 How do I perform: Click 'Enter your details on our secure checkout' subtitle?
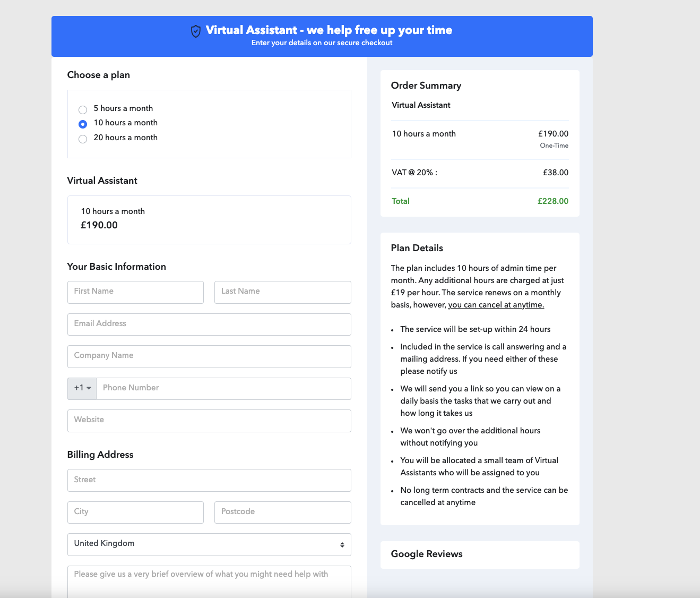coord(322,43)
